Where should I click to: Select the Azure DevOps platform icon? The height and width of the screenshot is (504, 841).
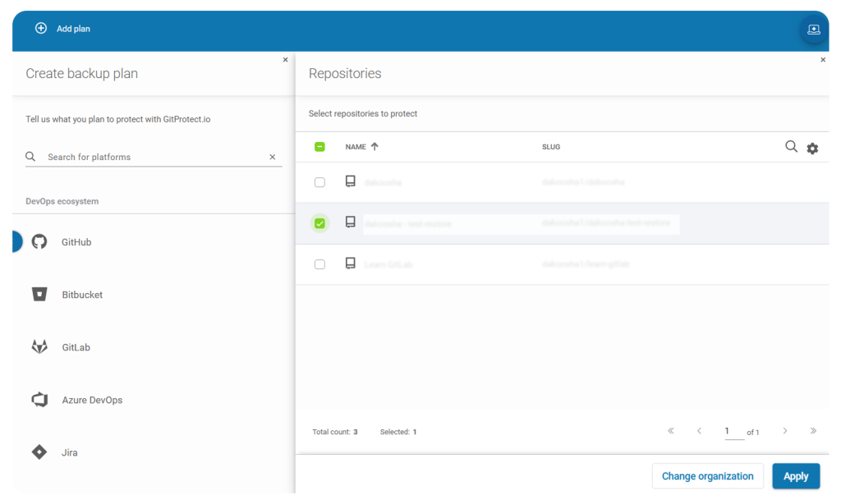[x=39, y=400]
